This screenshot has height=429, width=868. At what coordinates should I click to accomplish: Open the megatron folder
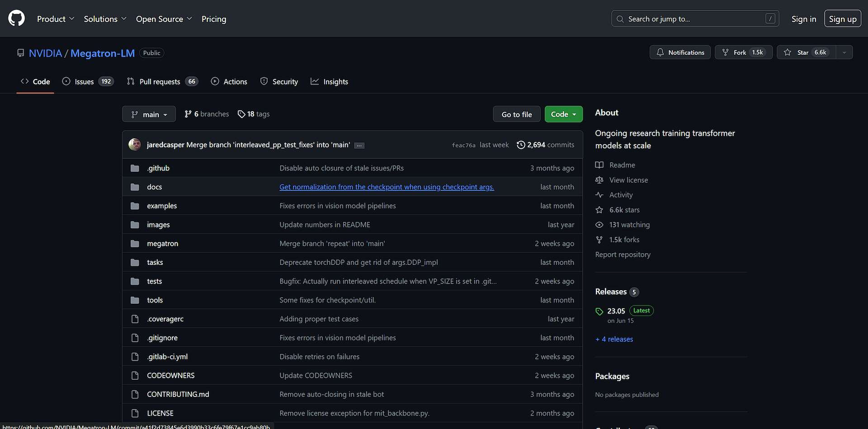pyautogui.click(x=162, y=244)
